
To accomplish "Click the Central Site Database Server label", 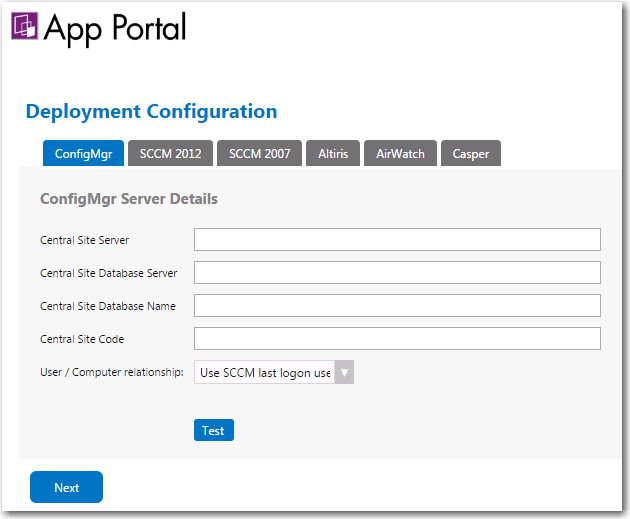I will click(x=108, y=273).
